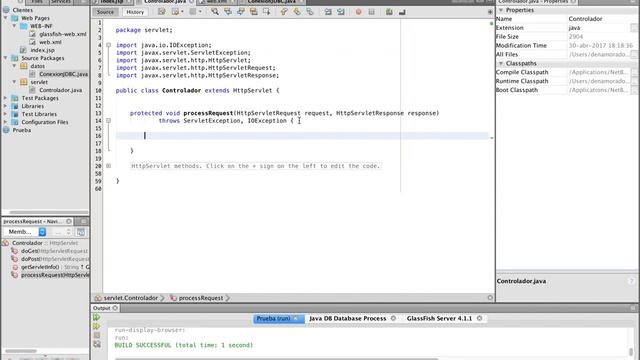Switch to Prueba (run) output tab
The image size is (640, 360).
coord(273,318)
